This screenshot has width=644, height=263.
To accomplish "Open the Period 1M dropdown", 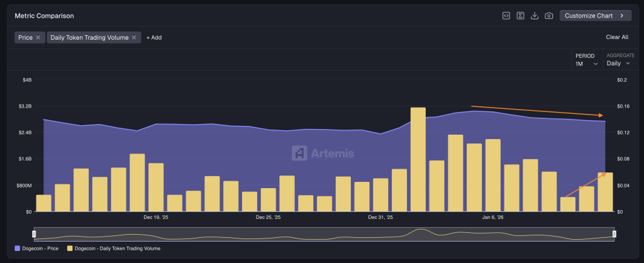I will coord(586,64).
